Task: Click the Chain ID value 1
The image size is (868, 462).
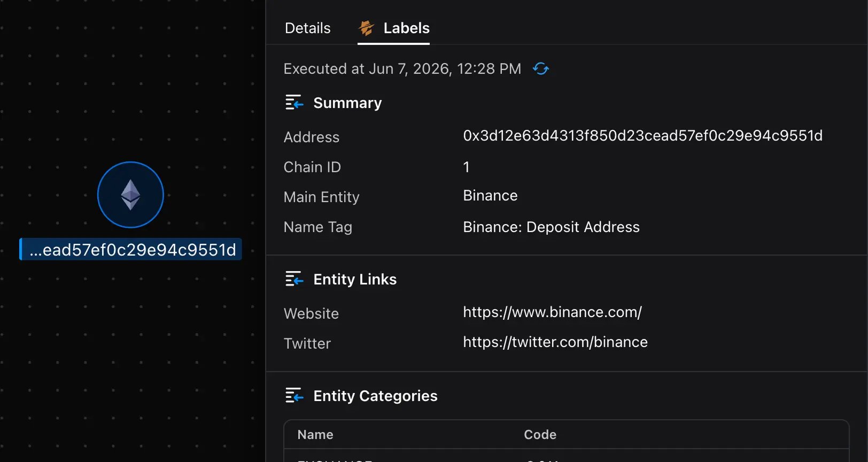Action: [466, 167]
